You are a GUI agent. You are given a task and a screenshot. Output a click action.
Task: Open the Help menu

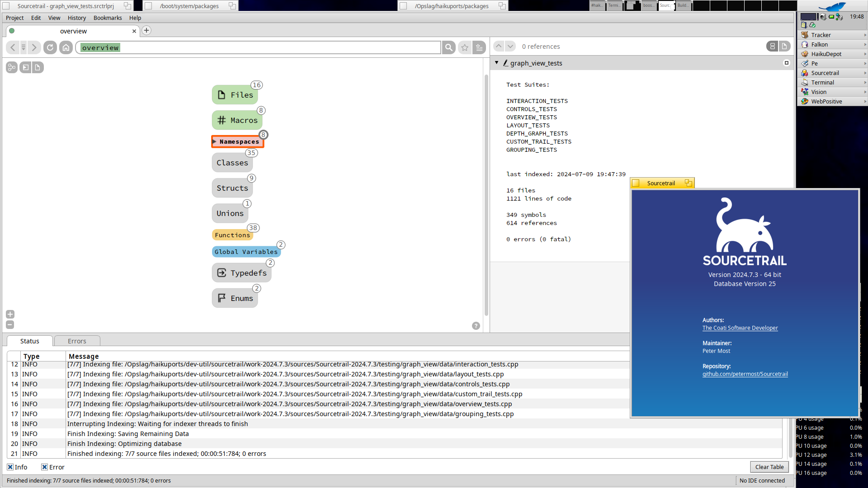[135, 18]
